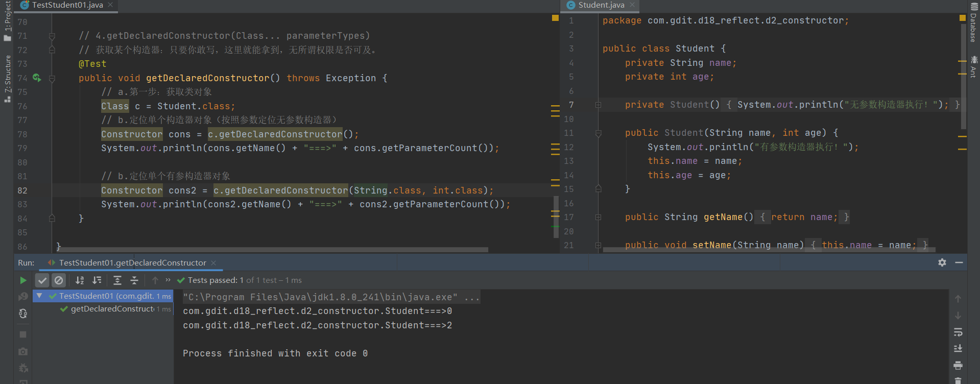Sort test results by duration
The height and width of the screenshot is (384, 980).
pos(97,280)
